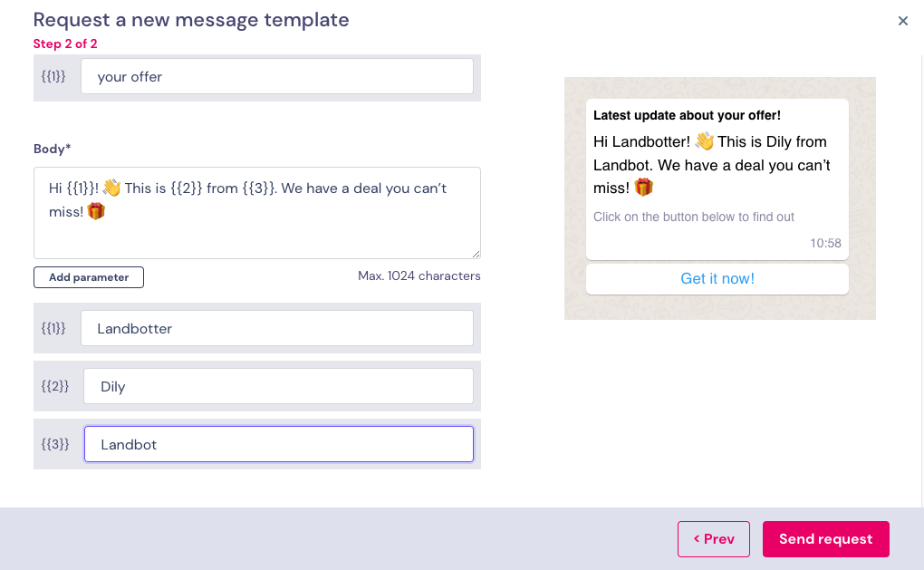Click Add parameter button
The height and width of the screenshot is (570, 924).
[89, 277]
